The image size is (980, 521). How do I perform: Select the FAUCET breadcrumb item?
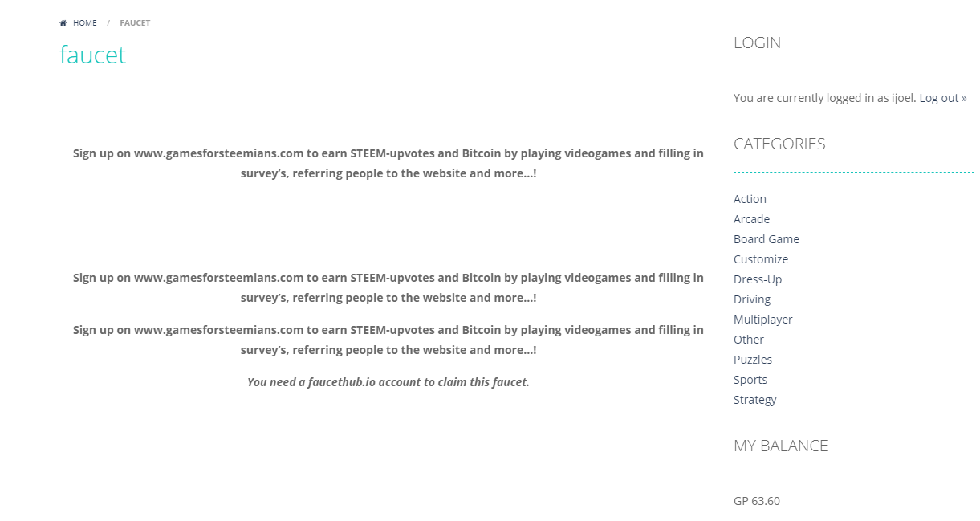point(135,23)
